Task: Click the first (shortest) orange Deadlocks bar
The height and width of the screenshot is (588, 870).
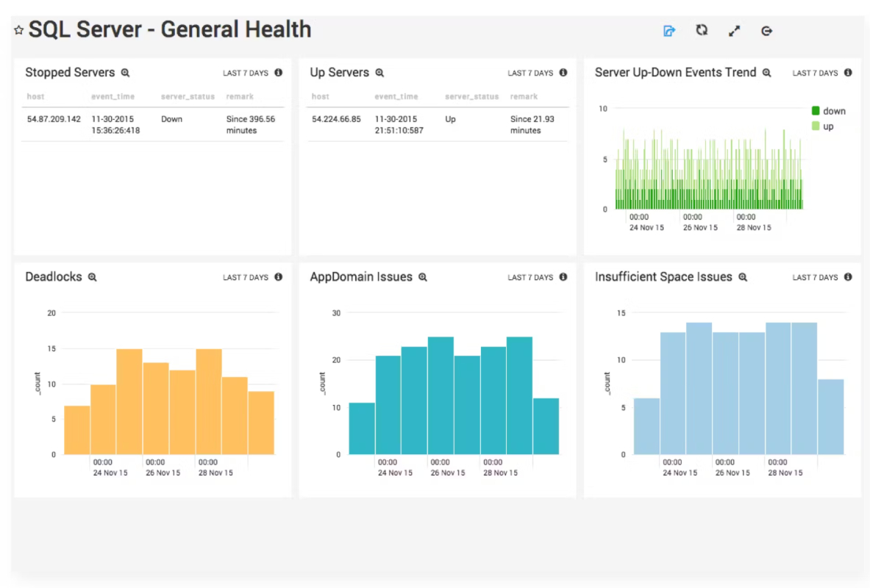Action: coord(77,430)
